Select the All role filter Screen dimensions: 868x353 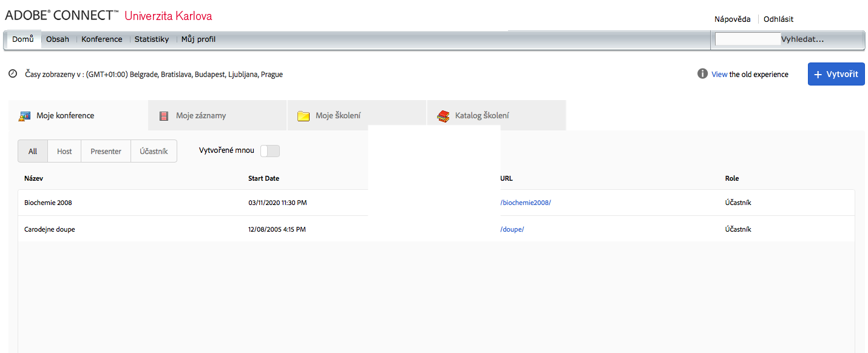[33, 152]
